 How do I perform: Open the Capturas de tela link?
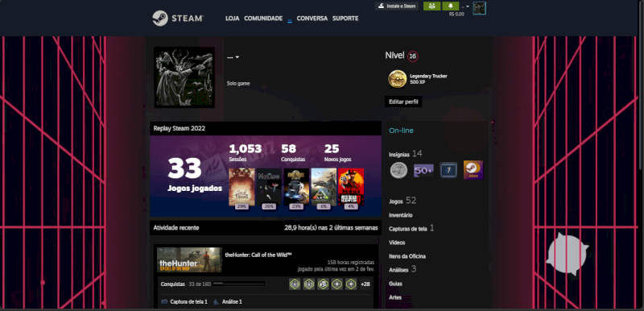(408, 229)
